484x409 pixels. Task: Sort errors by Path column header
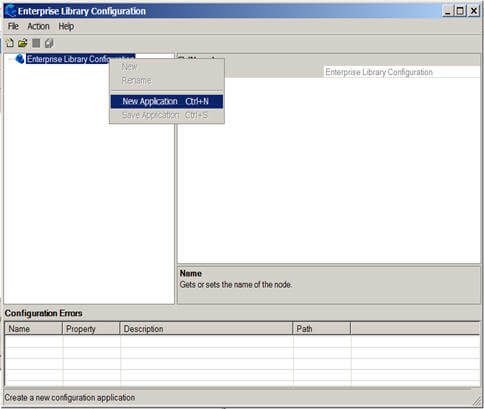tap(322, 329)
